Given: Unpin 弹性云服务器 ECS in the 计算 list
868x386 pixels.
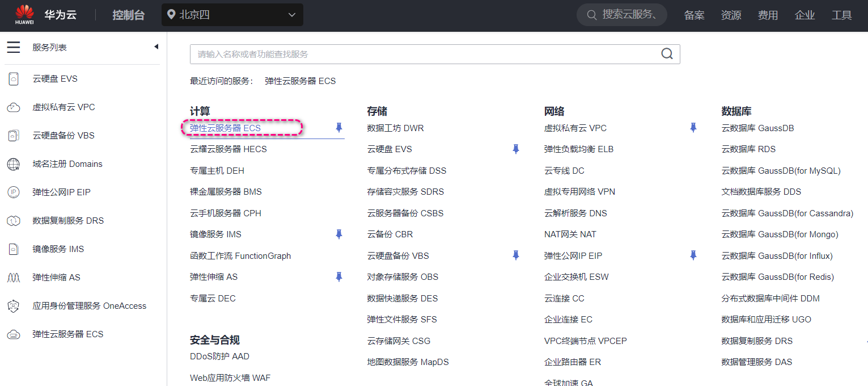Looking at the screenshot, I should 339,128.
